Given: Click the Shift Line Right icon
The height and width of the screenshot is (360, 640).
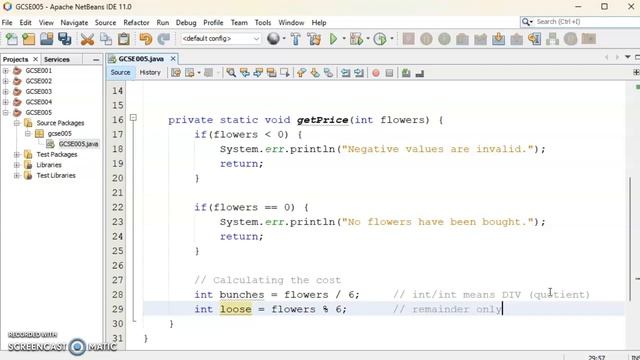Looking at the screenshot, I should coord(359,73).
